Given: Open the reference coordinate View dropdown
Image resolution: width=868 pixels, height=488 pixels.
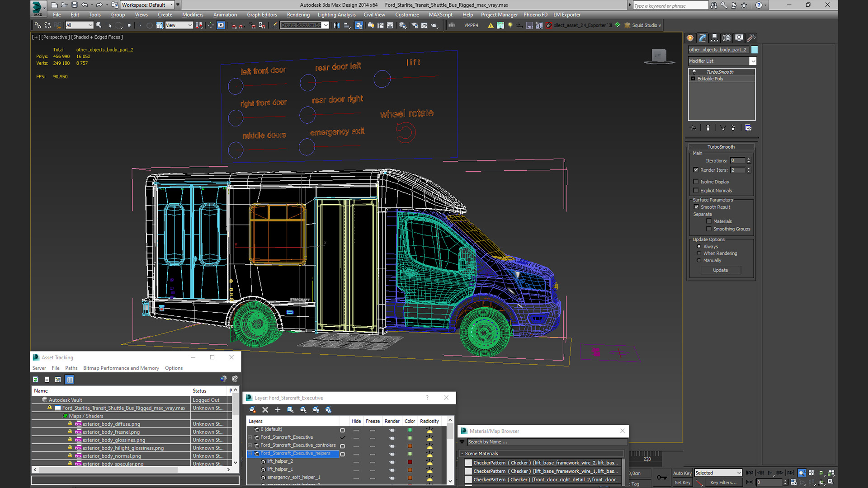Looking at the screenshot, I should pyautogui.click(x=179, y=25).
